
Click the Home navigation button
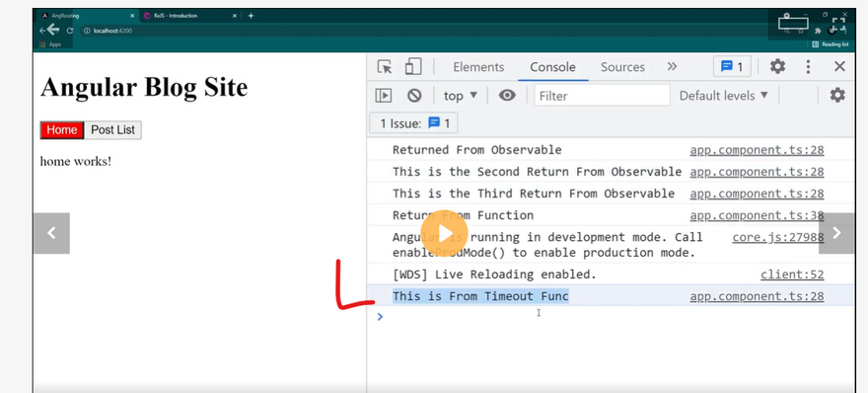pos(62,129)
